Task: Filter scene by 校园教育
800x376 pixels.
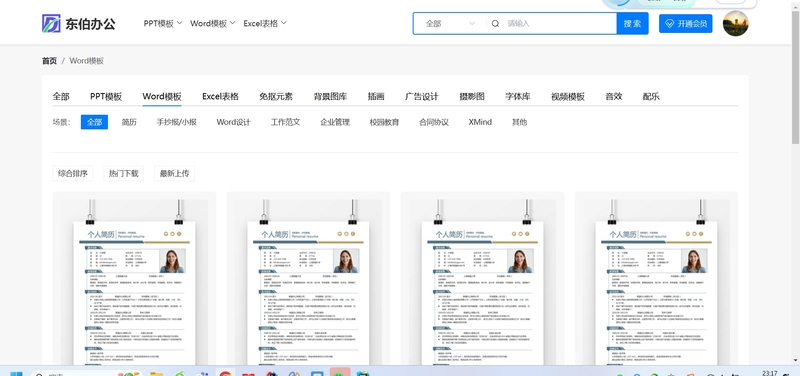Action: coord(384,122)
